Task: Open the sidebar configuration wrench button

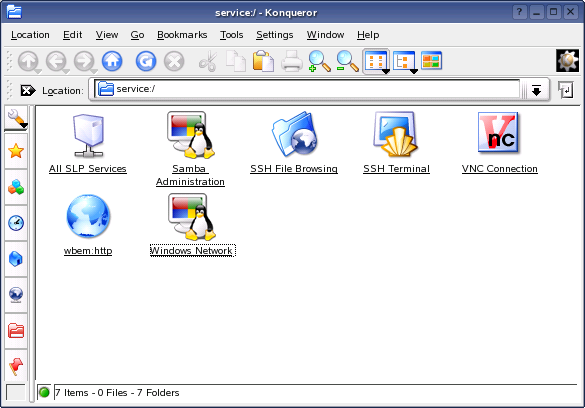Action: pyautogui.click(x=16, y=118)
